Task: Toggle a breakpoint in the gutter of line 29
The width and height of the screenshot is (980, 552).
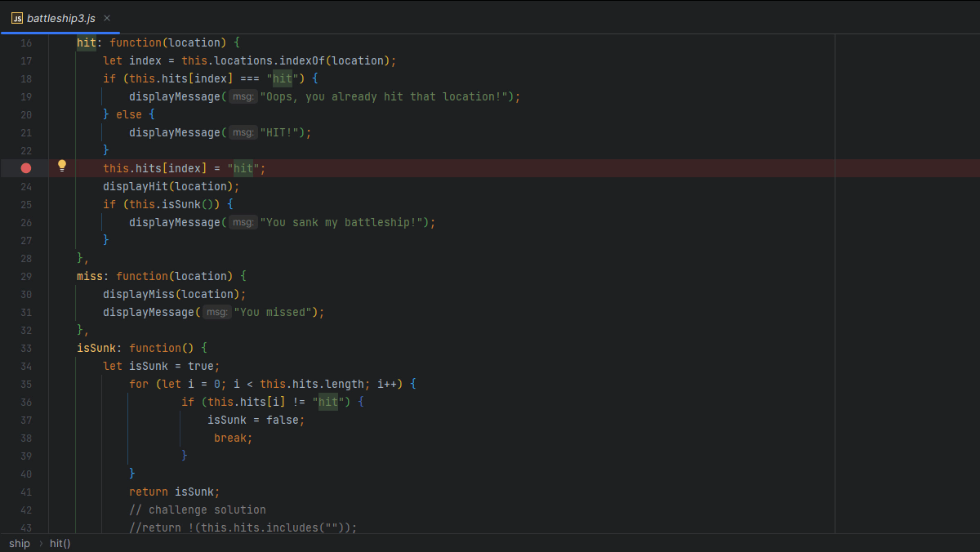Action: (26, 276)
